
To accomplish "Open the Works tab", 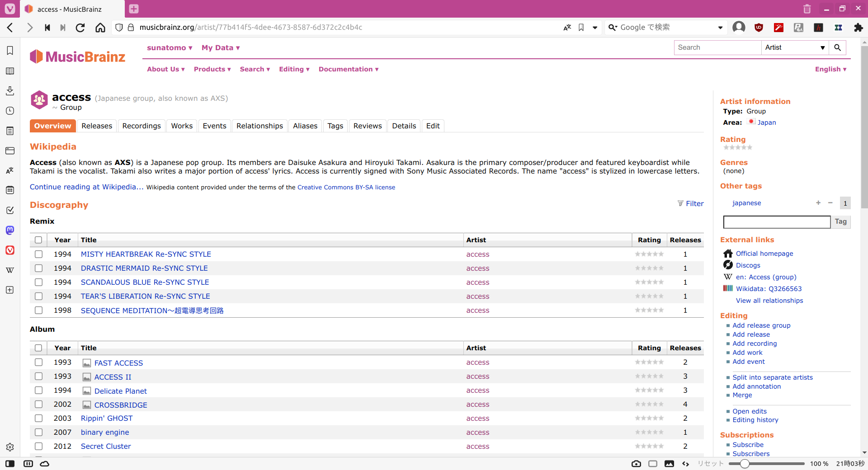I will [182, 126].
